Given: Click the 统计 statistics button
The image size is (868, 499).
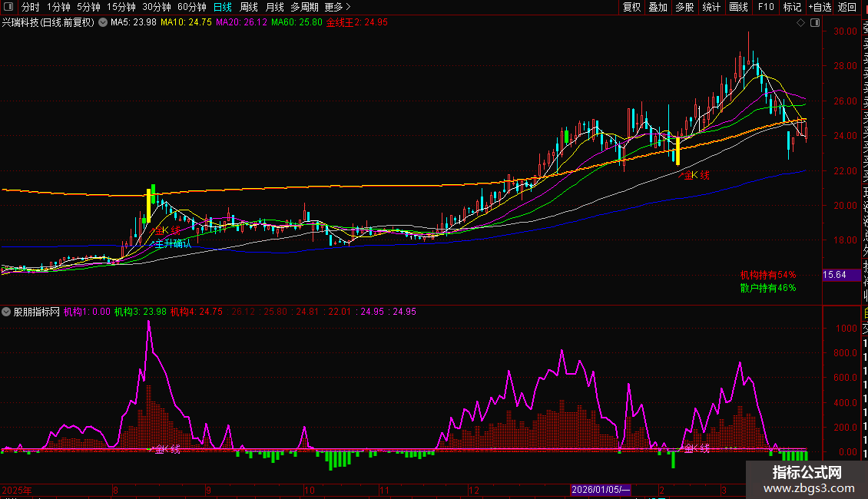Looking at the screenshot, I should [x=711, y=7].
